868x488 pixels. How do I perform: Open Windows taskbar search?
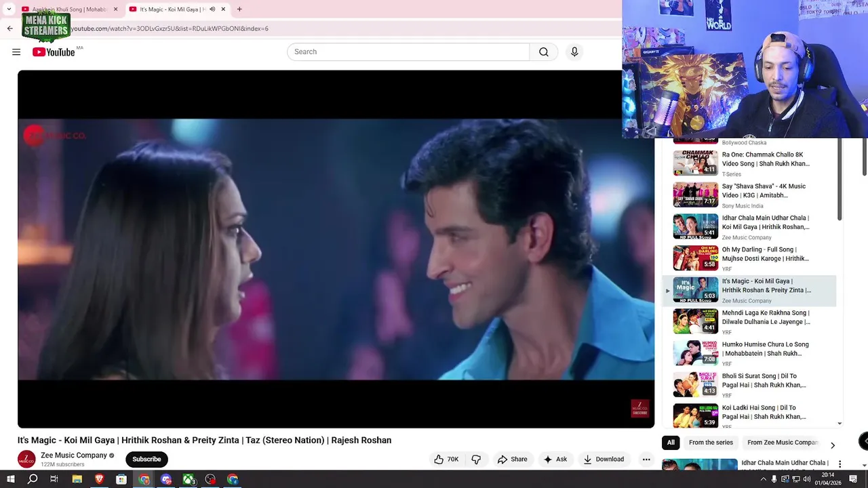[33, 479]
